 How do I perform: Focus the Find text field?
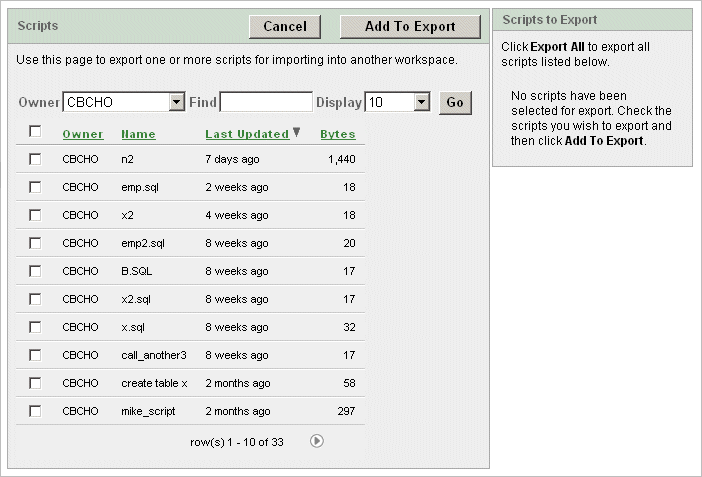(266, 102)
